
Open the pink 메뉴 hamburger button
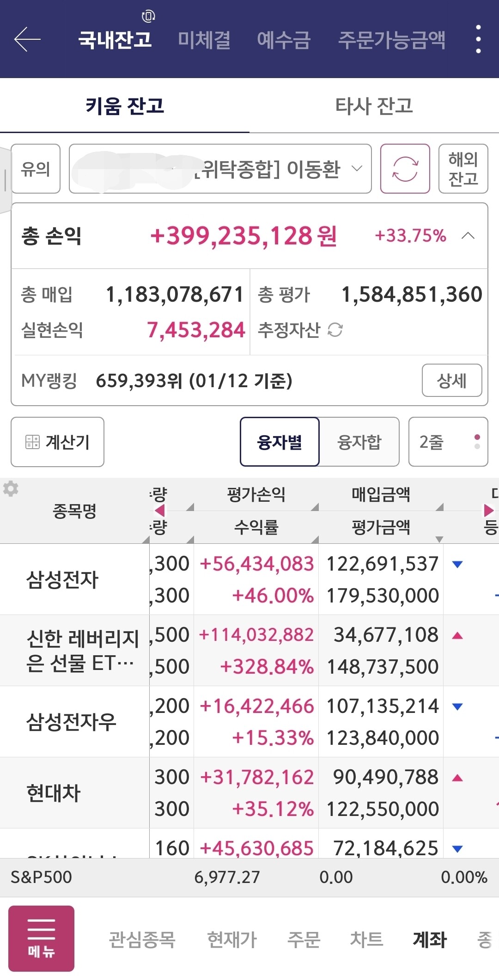(41, 938)
